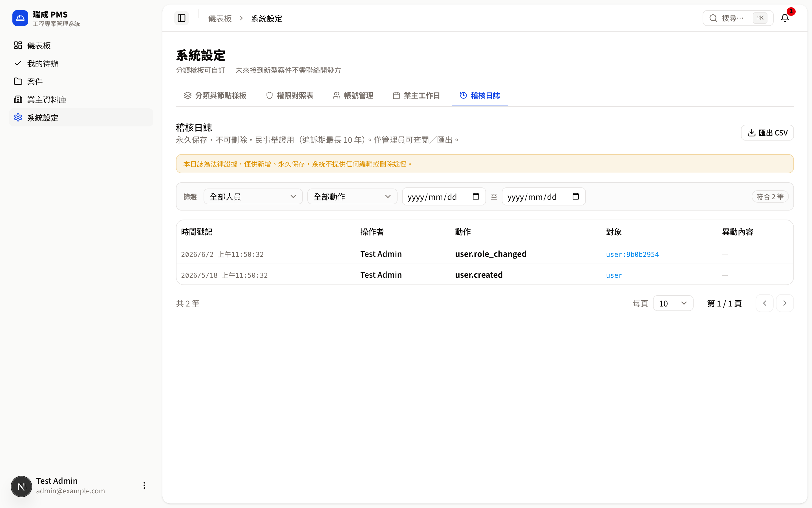Click the 瑞成 PMS logo icon
812x508 pixels.
[x=20, y=18]
